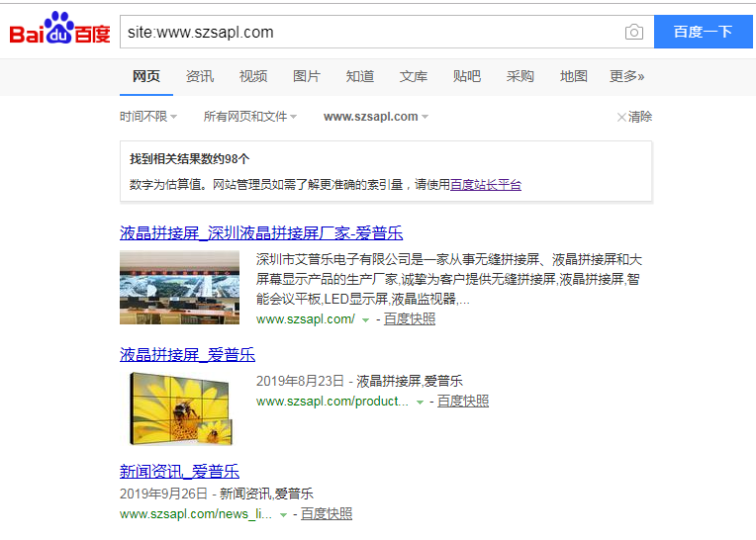Click the 2019年9月26日 date text
The width and height of the screenshot is (756, 540).
click(x=163, y=494)
